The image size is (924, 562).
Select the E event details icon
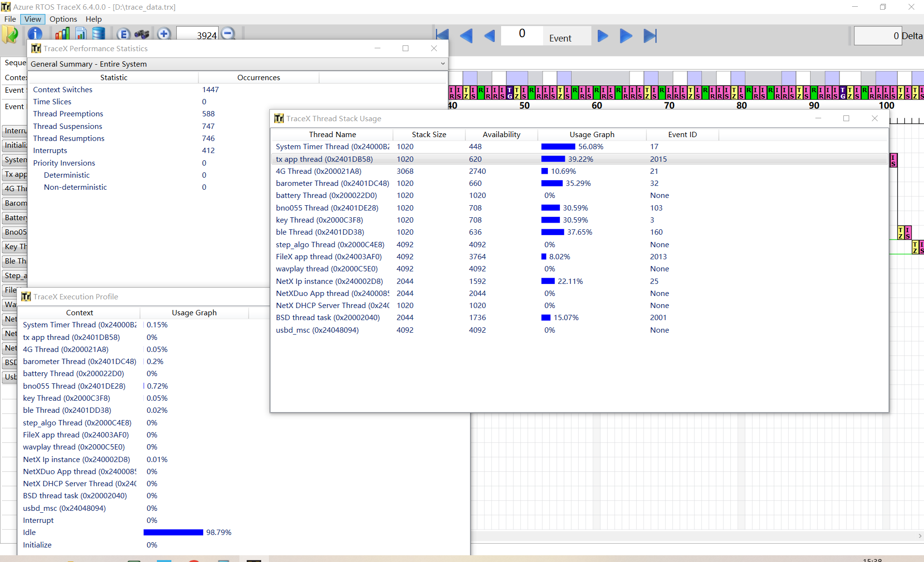[x=124, y=34]
